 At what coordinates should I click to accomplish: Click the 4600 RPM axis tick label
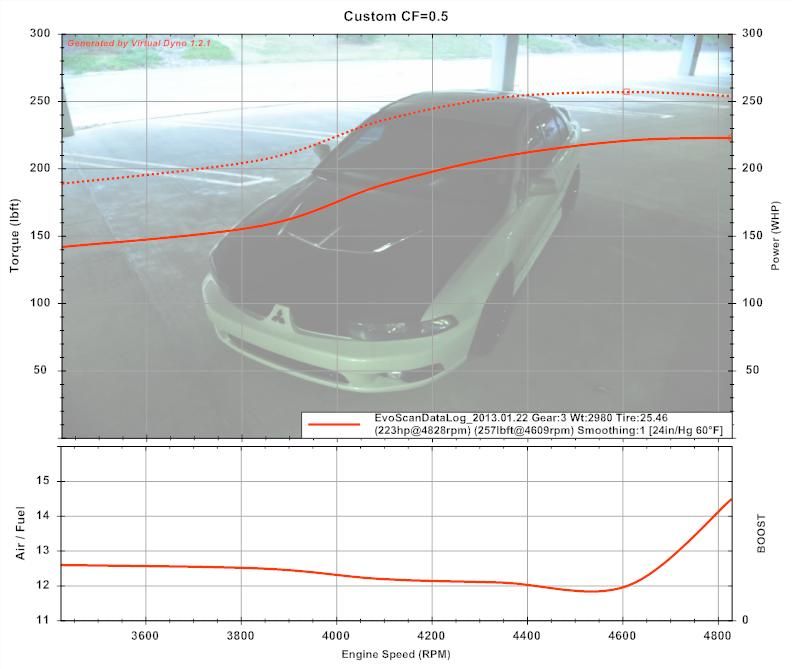click(622, 635)
